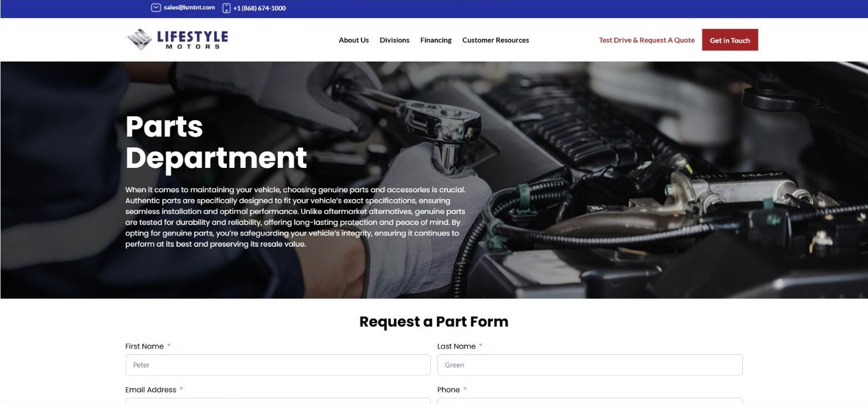This screenshot has width=868, height=404.
Task: Click the Email Address field label
Action: (x=151, y=390)
